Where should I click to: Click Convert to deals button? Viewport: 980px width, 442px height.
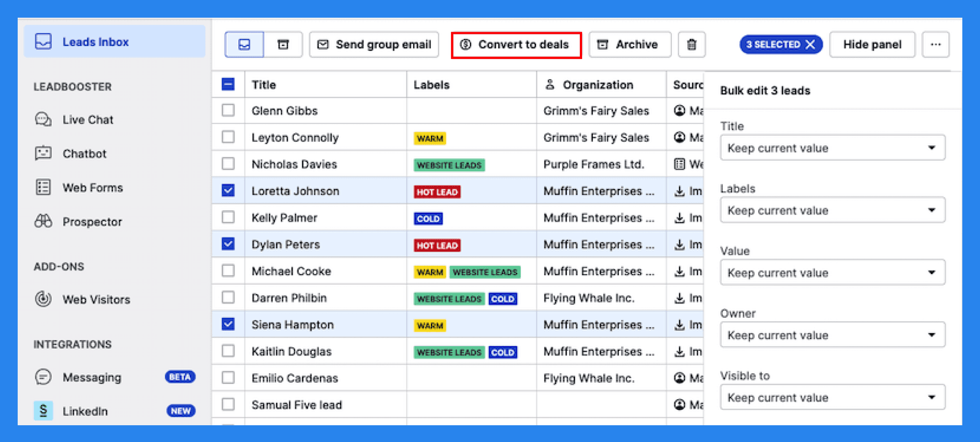coord(516,45)
